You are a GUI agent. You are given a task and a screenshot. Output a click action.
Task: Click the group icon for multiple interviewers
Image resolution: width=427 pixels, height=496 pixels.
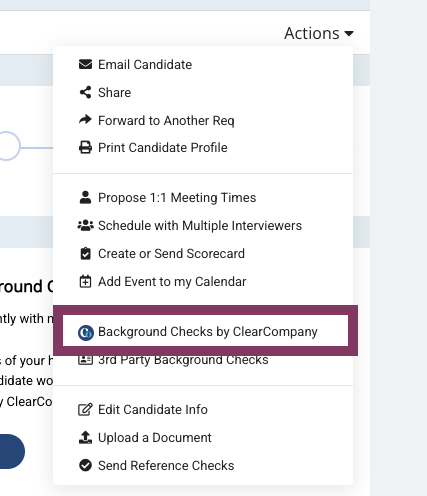click(85, 226)
